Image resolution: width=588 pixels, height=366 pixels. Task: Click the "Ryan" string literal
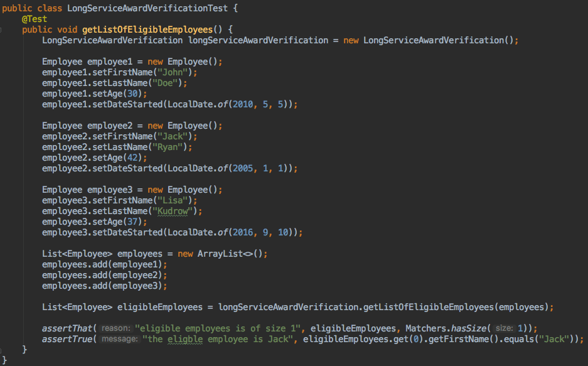[x=168, y=147]
